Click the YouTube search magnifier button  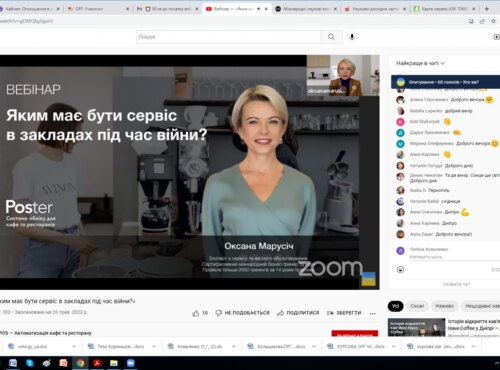click(331, 37)
